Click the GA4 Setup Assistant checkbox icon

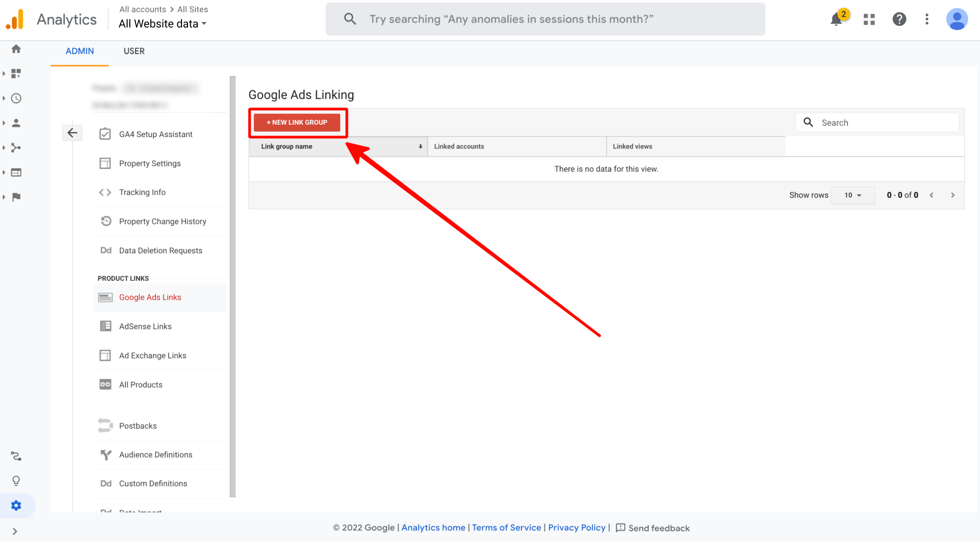coord(105,134)
